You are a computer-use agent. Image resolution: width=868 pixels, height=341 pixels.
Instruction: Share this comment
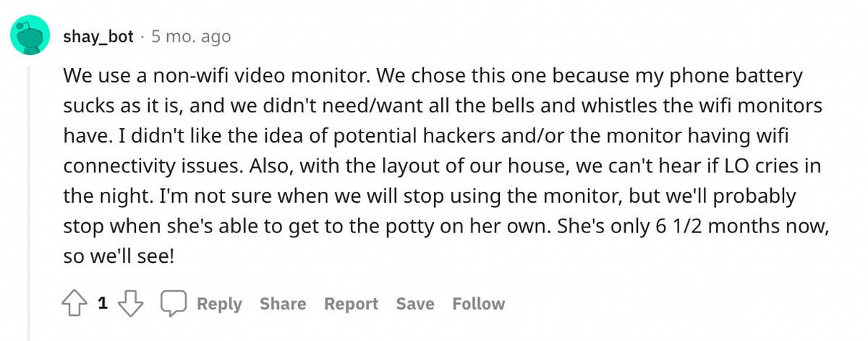click(x=283, y=304)
